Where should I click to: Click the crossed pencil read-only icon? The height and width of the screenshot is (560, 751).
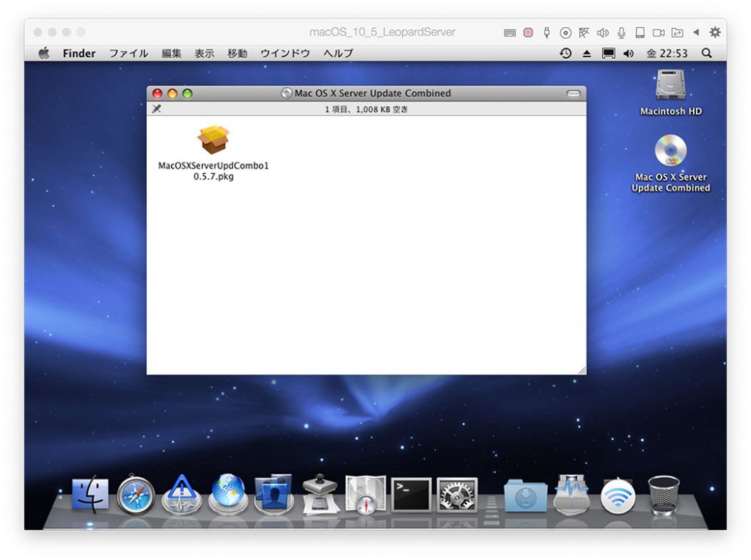157,108
